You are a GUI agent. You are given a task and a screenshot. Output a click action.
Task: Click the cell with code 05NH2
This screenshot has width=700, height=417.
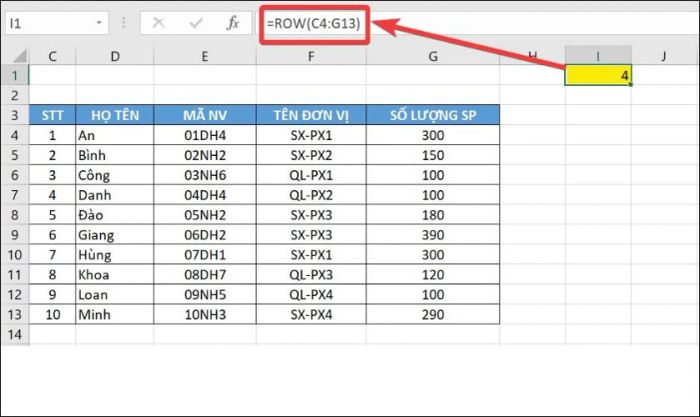pyautogui.click(x=205, y=215)
